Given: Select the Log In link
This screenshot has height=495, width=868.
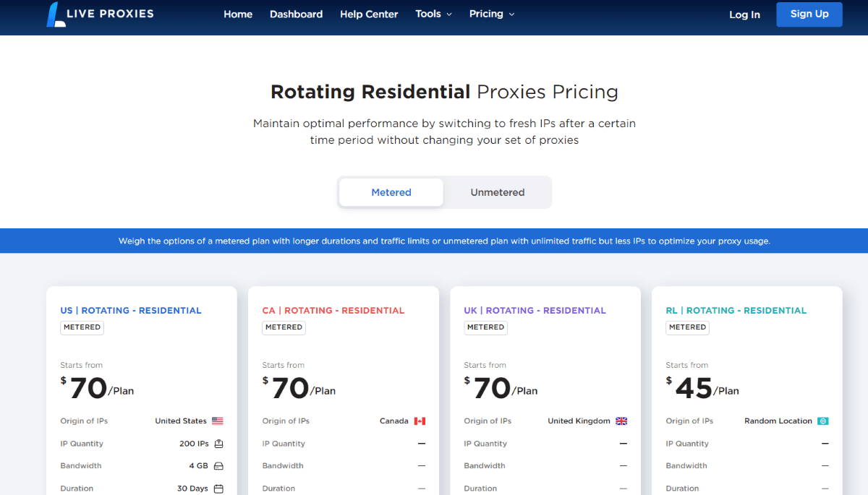Looking at the screenshot, I should [744, 14].
